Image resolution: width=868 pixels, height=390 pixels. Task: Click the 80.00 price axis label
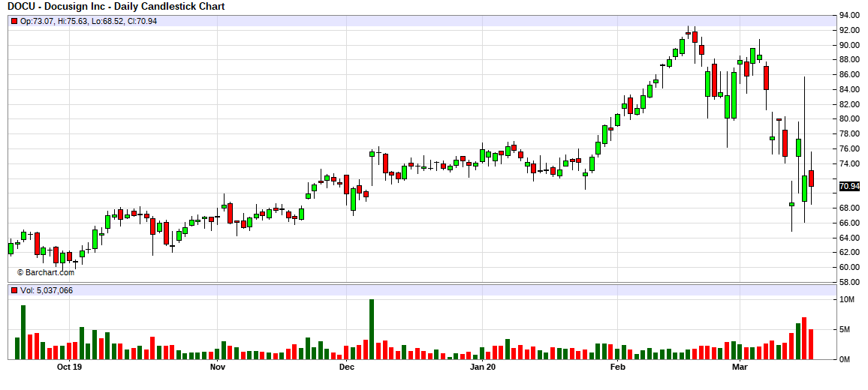point(850,119)
